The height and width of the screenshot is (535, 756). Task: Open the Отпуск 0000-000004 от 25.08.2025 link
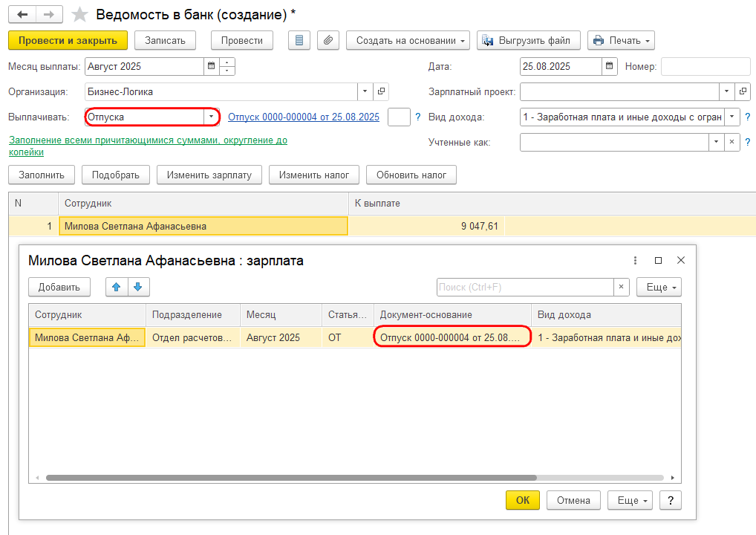coord(304,117)
